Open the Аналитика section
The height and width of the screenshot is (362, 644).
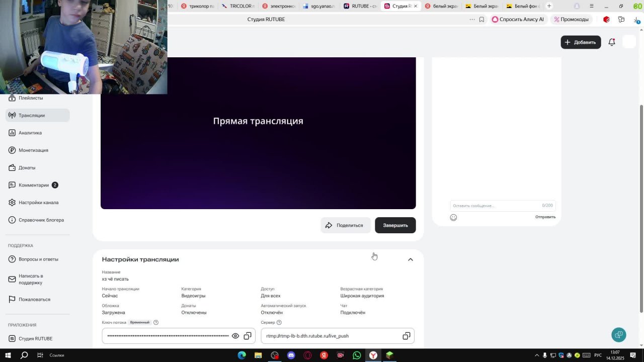(x=30, y=133)
